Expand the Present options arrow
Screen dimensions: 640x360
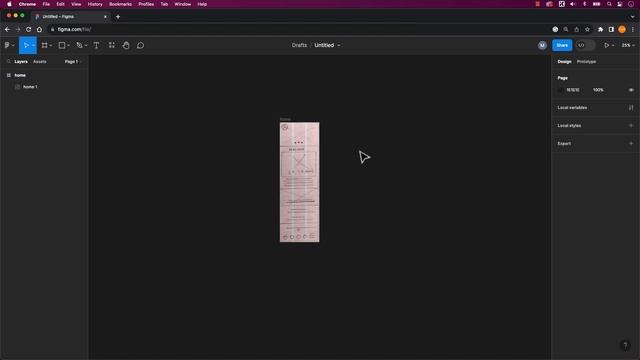[613, 45]
